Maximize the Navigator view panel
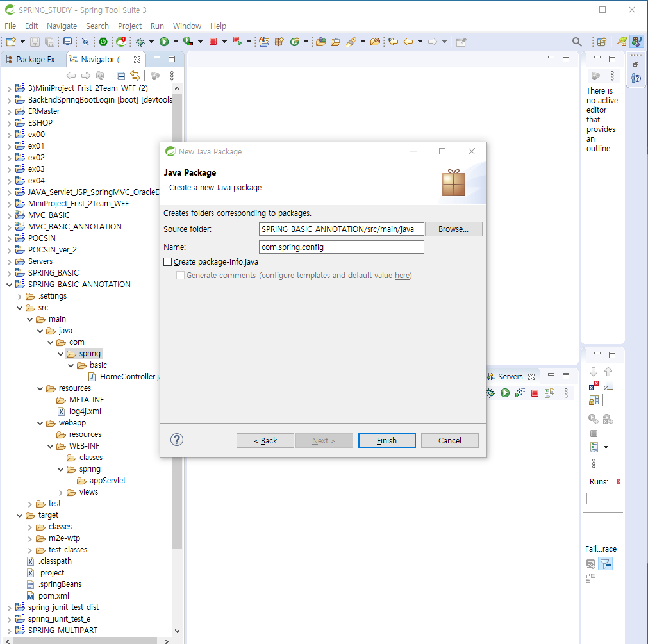This screenshot has width=648, height=644. [x=172, y=59]
